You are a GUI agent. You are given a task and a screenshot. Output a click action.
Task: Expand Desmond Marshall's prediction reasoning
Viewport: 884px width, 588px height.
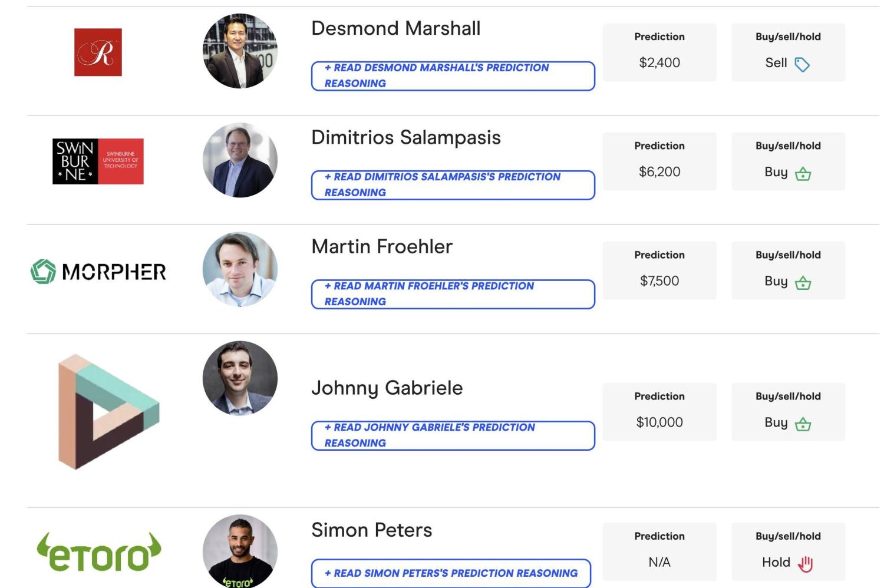[453, 76]
